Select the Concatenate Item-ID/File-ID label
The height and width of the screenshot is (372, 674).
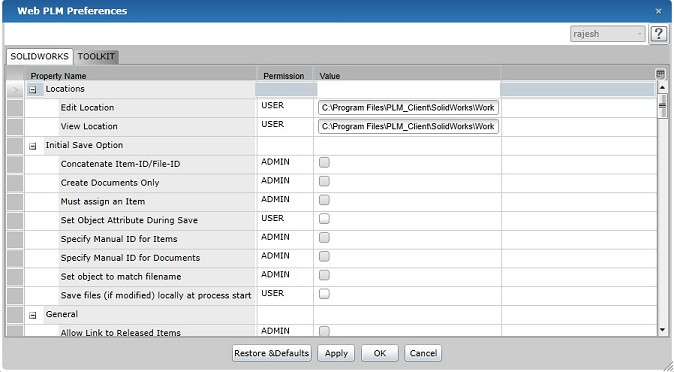click(120, 164)
